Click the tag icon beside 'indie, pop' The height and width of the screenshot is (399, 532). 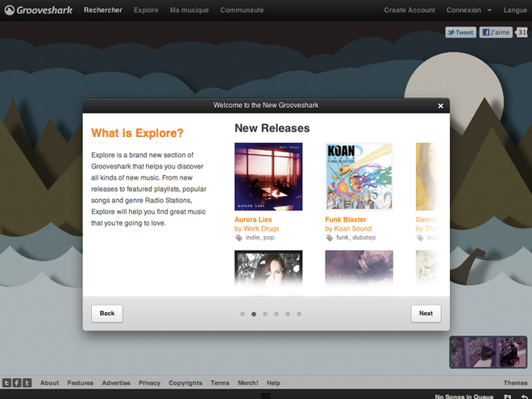[239, 238]
